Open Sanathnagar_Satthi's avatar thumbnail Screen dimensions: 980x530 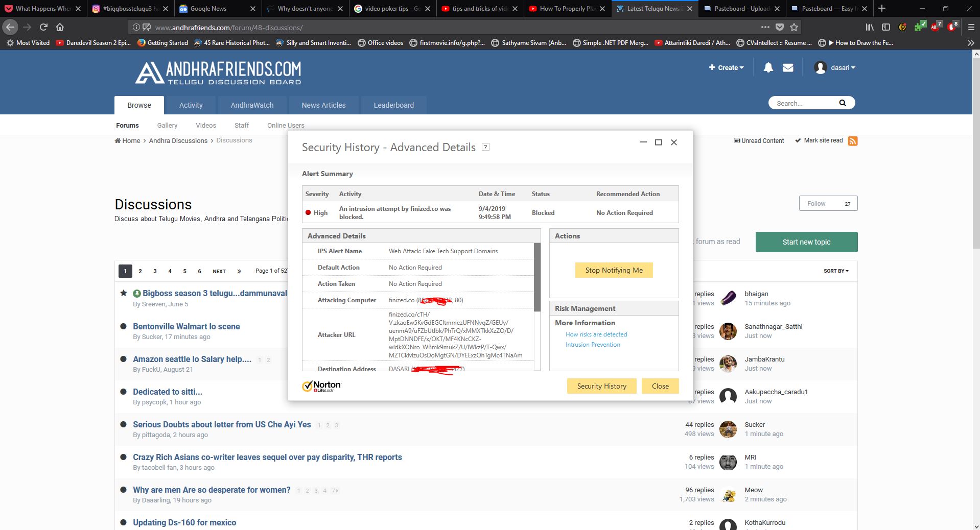pyautogui.click(x=728, y=331)
